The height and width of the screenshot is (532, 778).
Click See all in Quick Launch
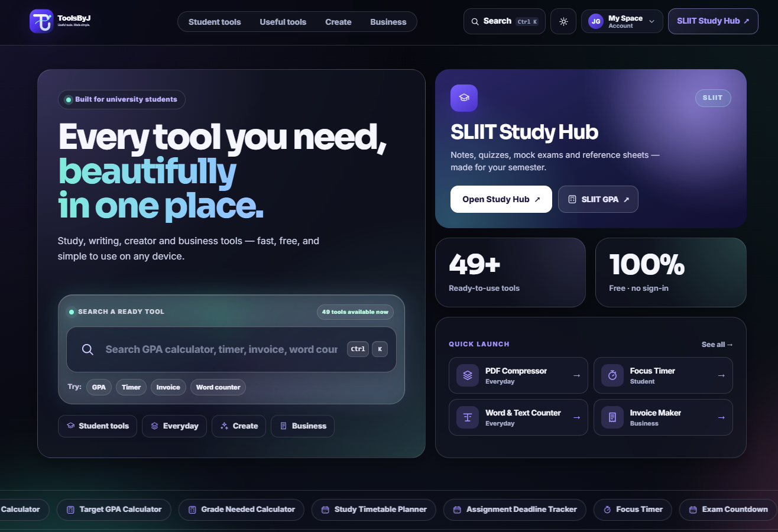coord(717,345)
